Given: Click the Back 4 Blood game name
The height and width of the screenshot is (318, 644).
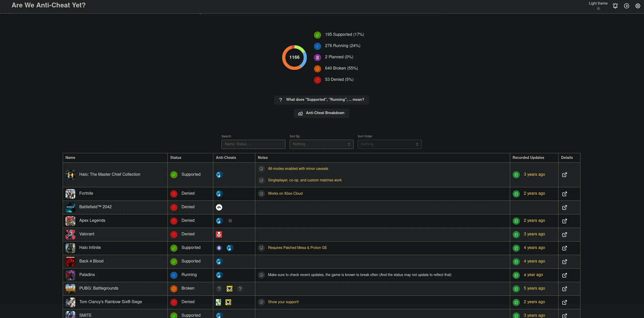Looking at the screenshot, I should point(91,261).
